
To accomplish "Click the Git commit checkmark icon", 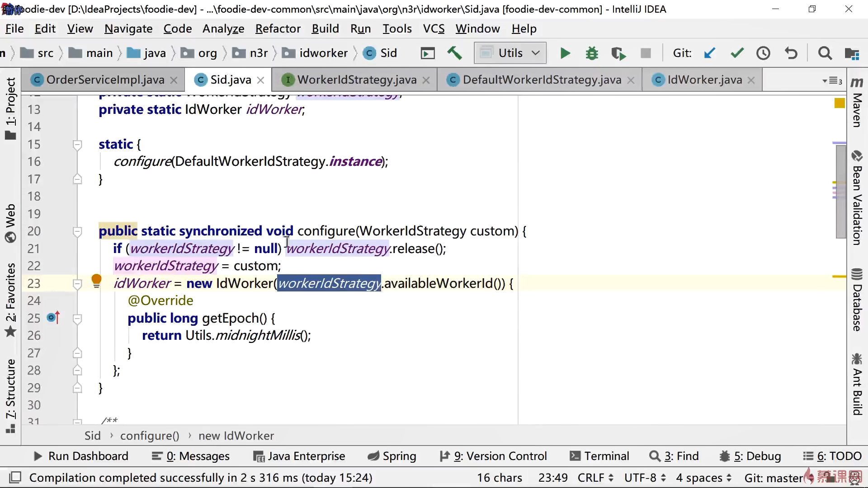I will (x=737, y=53).
